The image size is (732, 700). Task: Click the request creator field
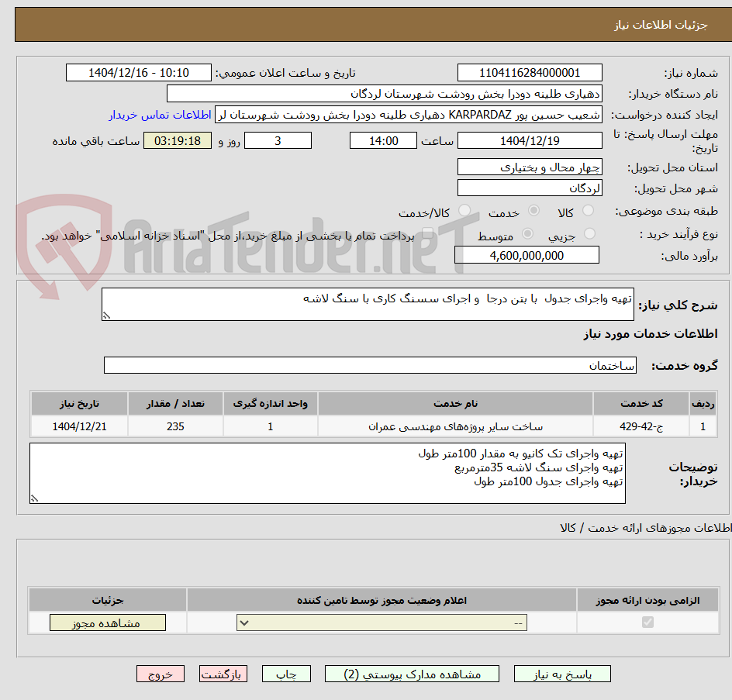(x=409, y=115)
